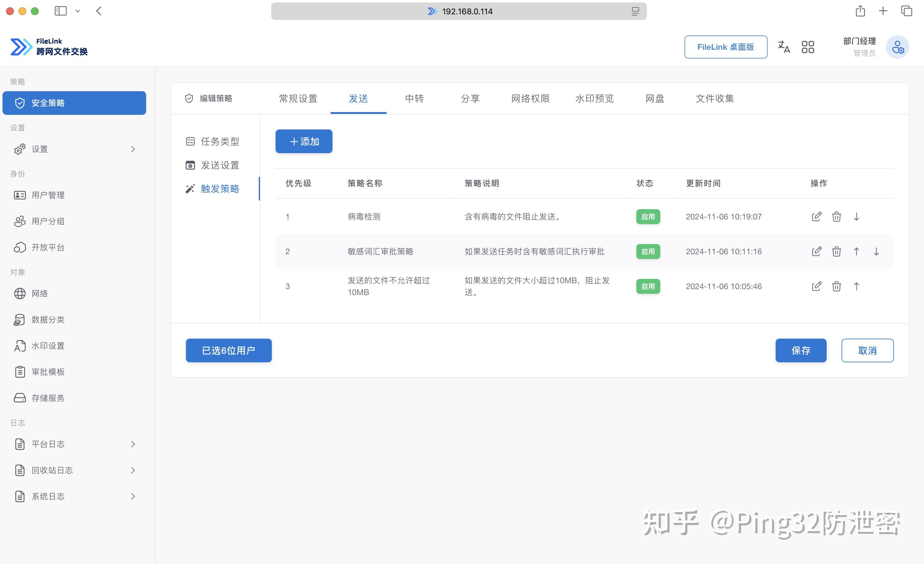
Task: Click the 保存 button
Action: (x=801, y=350)
